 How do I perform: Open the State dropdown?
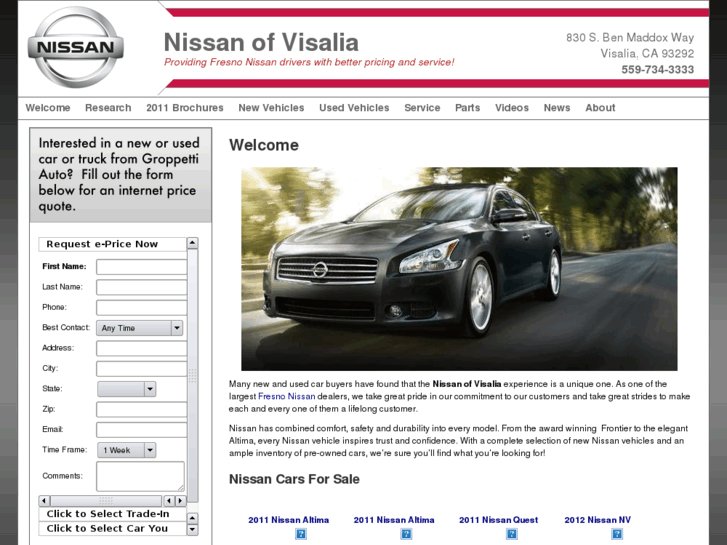(127, 389)
